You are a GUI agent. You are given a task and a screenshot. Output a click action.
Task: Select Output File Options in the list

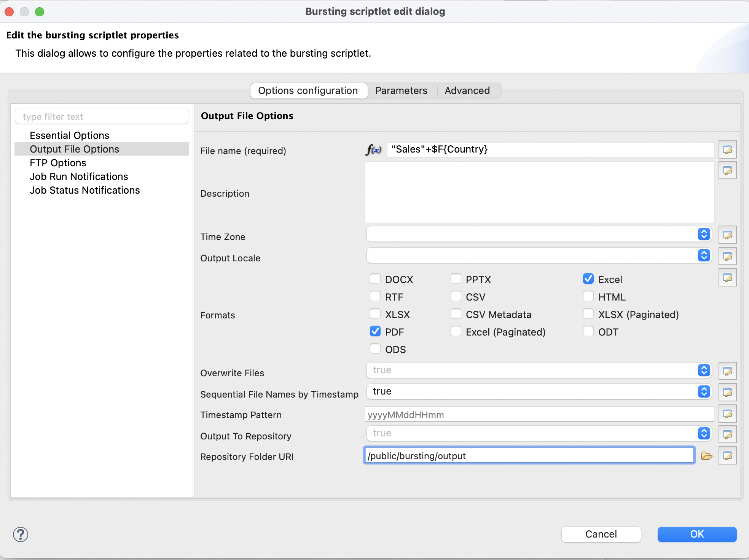(102, 149)
